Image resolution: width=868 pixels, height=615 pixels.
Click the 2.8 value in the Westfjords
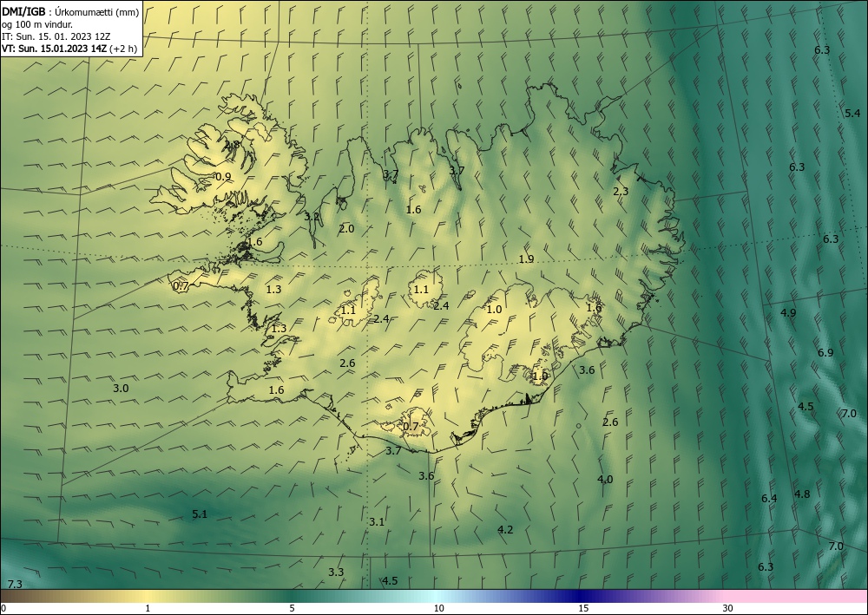(x=232, y=144)
